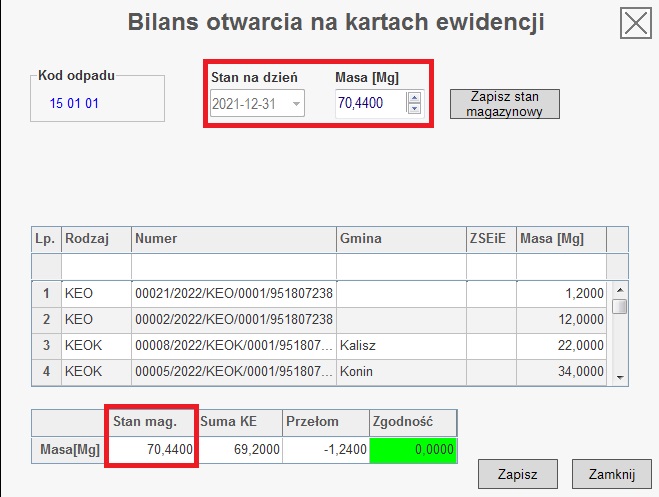Click the table scrollbar thumb
This screenshot has width=659, height=497.
coord(620,306)
